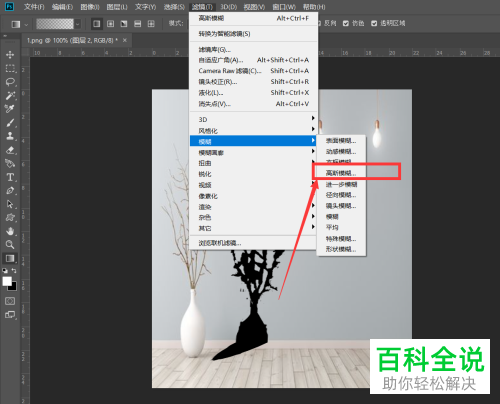This screenshot has height=404, width=500.
Task: Reset default foreground and background colors
Action: click(5, 271)
